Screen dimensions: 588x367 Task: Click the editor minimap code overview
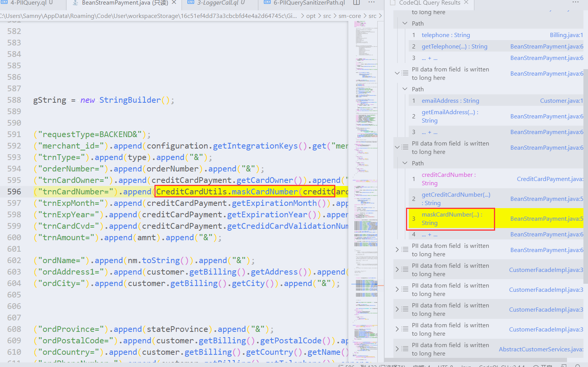pyautogui.click(x=365, y=191)
